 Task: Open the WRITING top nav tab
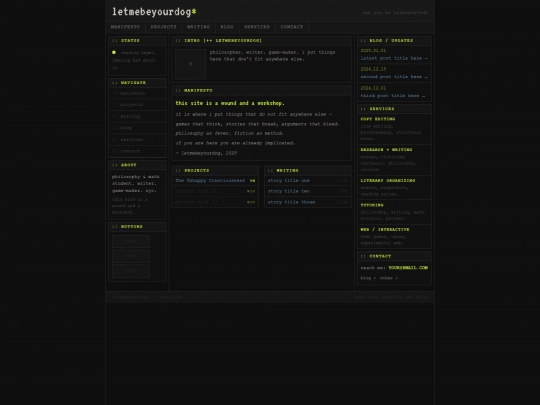(198, 27)
